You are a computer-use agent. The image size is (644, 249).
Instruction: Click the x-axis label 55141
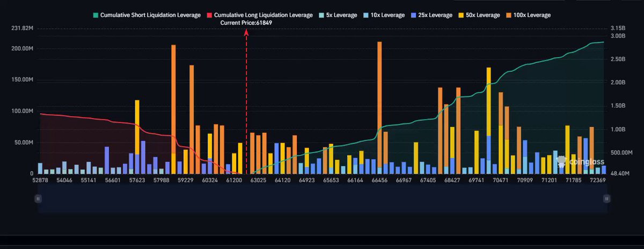(88, 181)
